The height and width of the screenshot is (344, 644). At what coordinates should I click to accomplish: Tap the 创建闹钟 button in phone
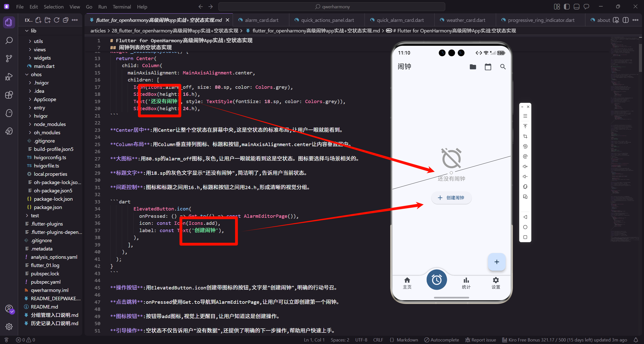(452, 198)
